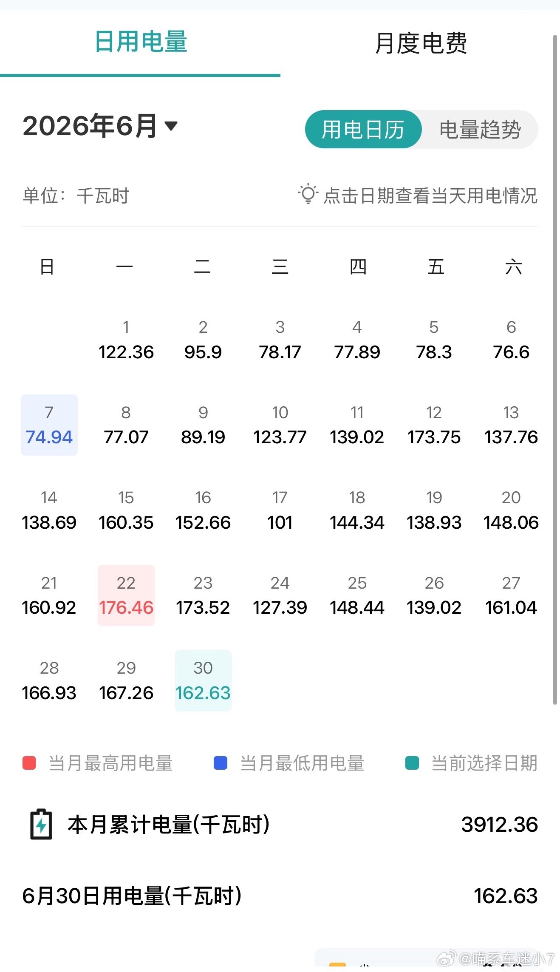This screenshot has height=972, width=560.
Task: Click the vertical scrollbar on the right
Action: click(x=555, y=370)
